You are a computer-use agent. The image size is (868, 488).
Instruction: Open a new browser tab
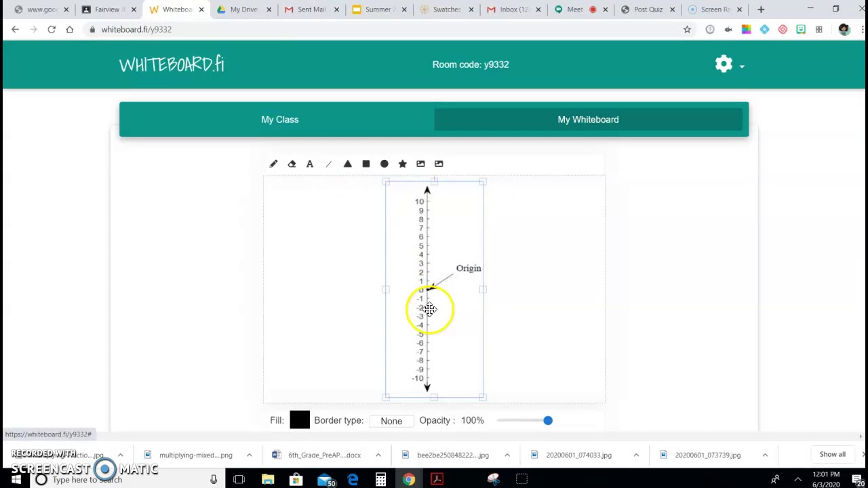click(761, 9)
